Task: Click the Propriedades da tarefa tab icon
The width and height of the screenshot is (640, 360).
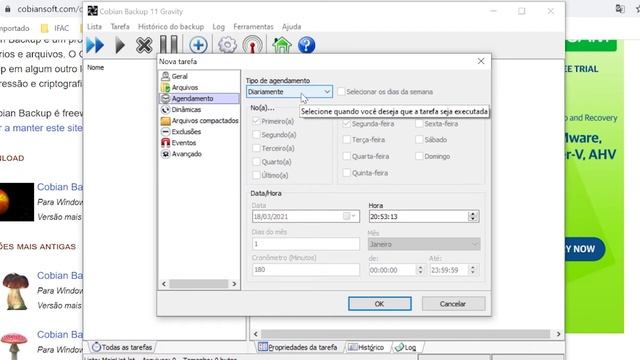Action: [262, 347]
